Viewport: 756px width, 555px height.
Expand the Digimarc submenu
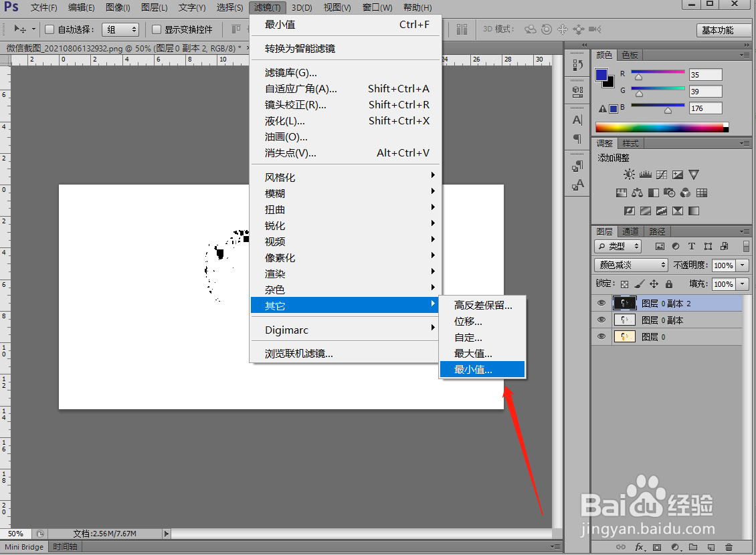(346, 330)
